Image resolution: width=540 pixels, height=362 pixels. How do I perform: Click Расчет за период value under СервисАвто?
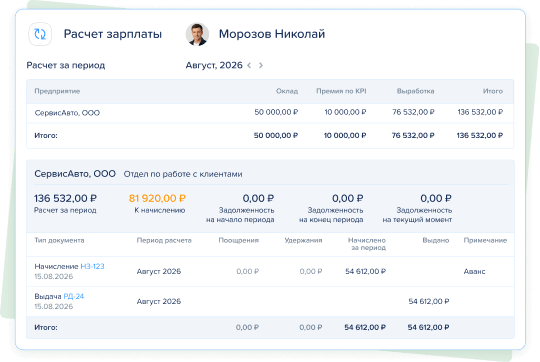65,198
